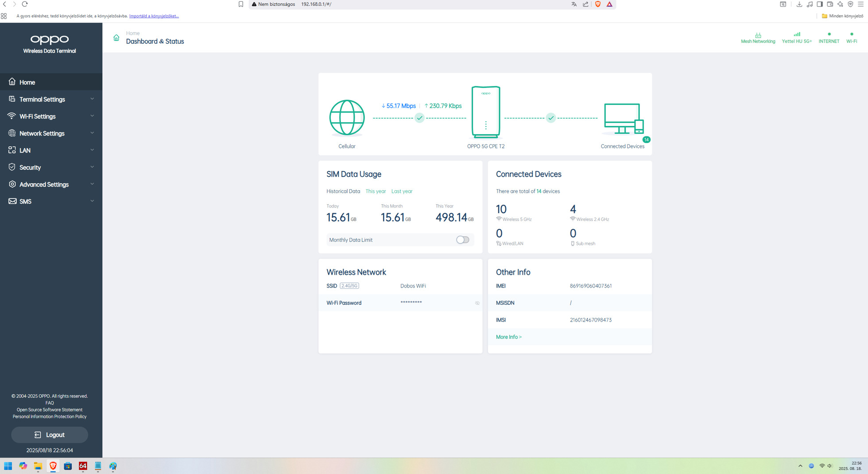Go back using the browser back arrow
868x474 pixels.
(x=5, y=4)
